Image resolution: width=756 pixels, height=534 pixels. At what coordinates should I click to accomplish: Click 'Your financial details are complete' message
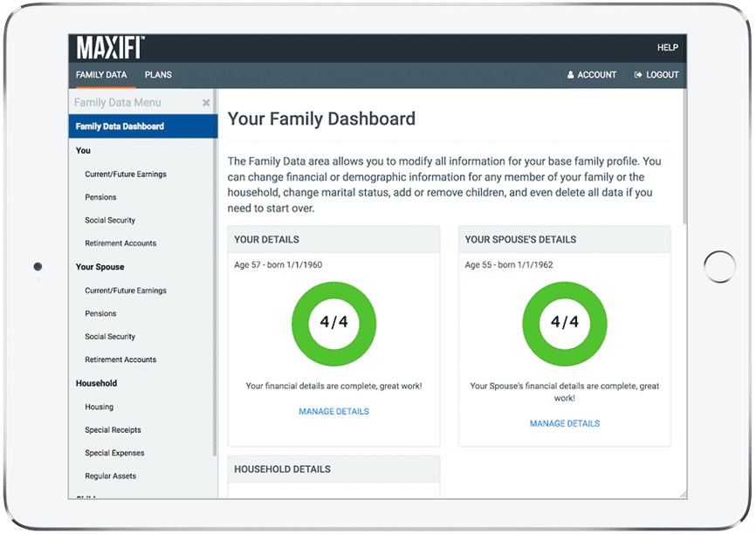click(333, 386)
